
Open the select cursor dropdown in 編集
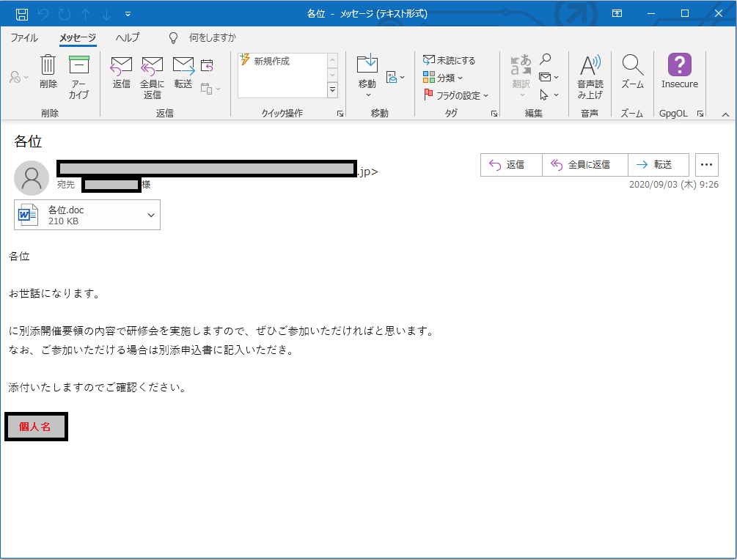549,95
